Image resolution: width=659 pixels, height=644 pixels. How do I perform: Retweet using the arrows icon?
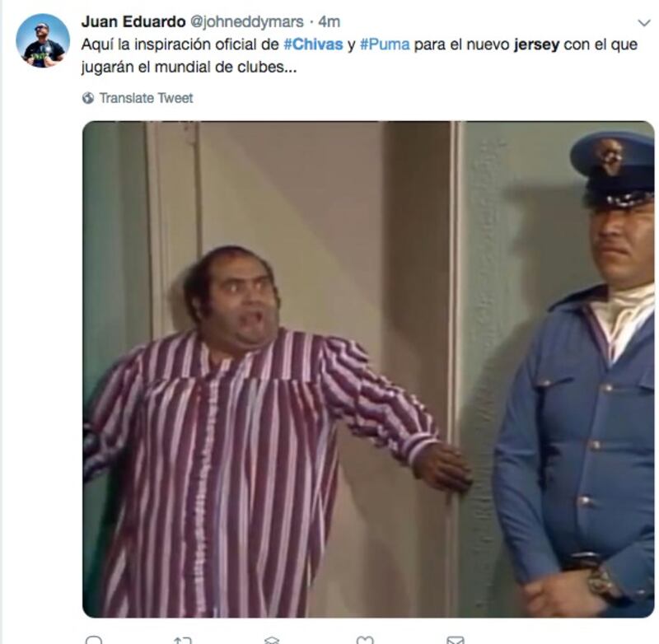pyautogui.click(x=183, y=640)
